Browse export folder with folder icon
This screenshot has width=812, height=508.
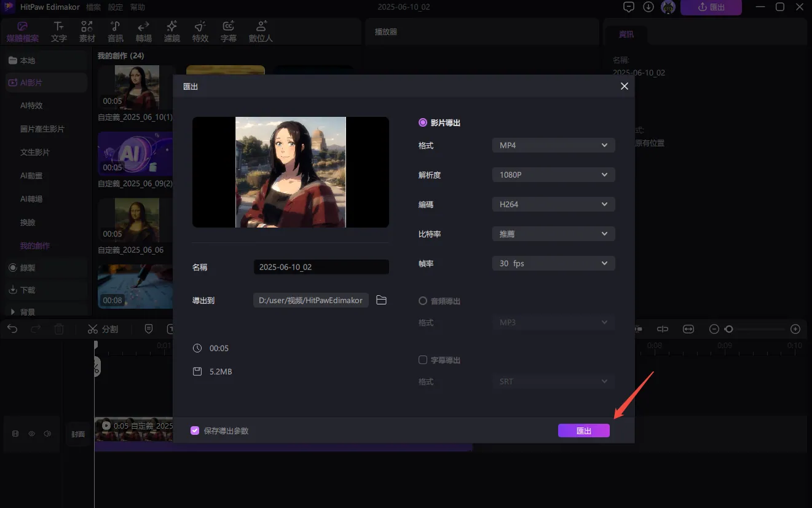click(x=382, y=300)
